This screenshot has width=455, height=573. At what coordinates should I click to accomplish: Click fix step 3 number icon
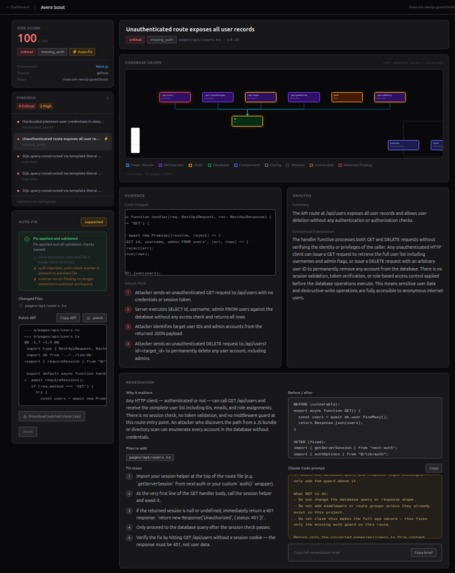pyautogui.click(x=129, y=511)
